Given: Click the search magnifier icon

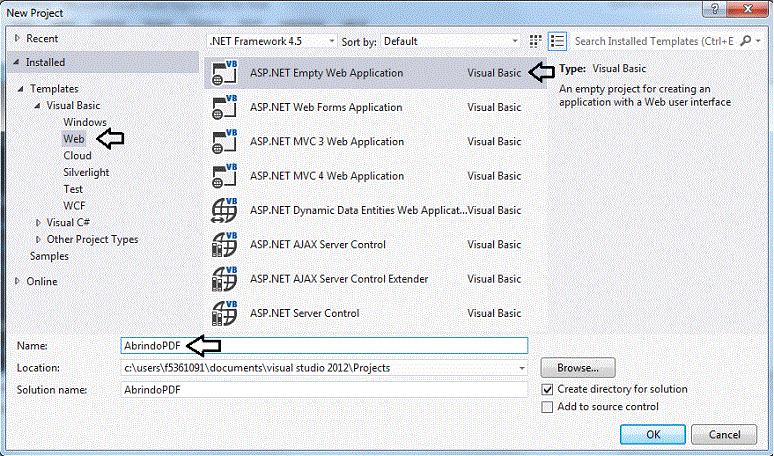Looking at the screenshot, I should click(x=745, y=41).
